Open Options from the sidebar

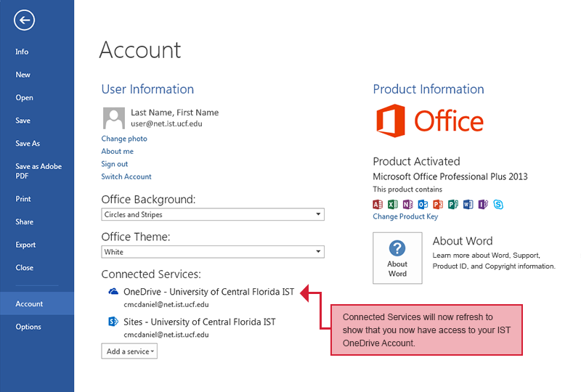[28, 327]
